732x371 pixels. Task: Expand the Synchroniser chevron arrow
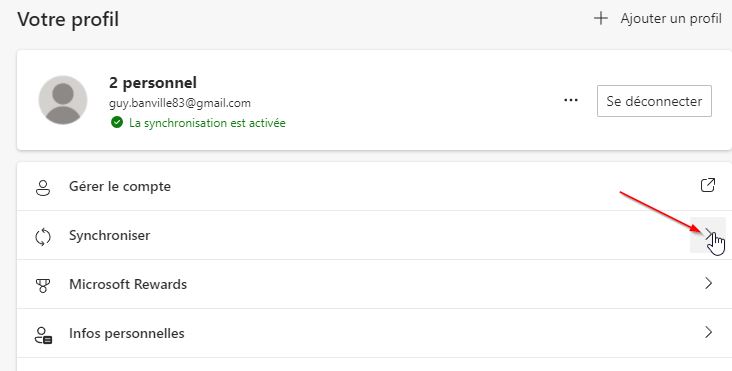pos(708,235)
